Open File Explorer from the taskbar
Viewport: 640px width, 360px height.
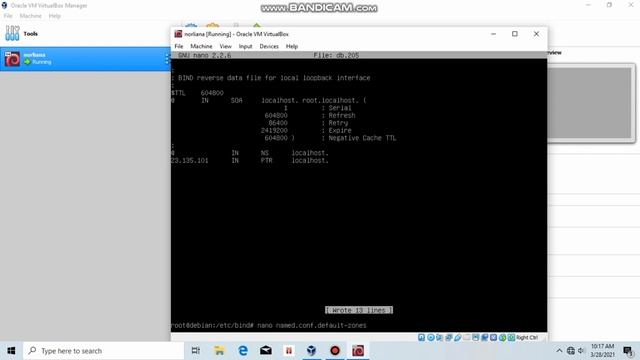tap(219, 351)
